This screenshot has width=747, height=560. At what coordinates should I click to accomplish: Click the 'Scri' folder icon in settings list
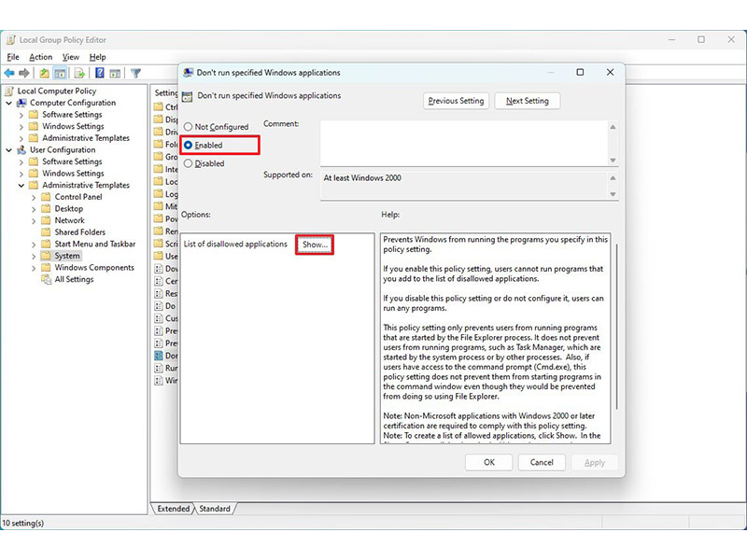tap(159, 244)
